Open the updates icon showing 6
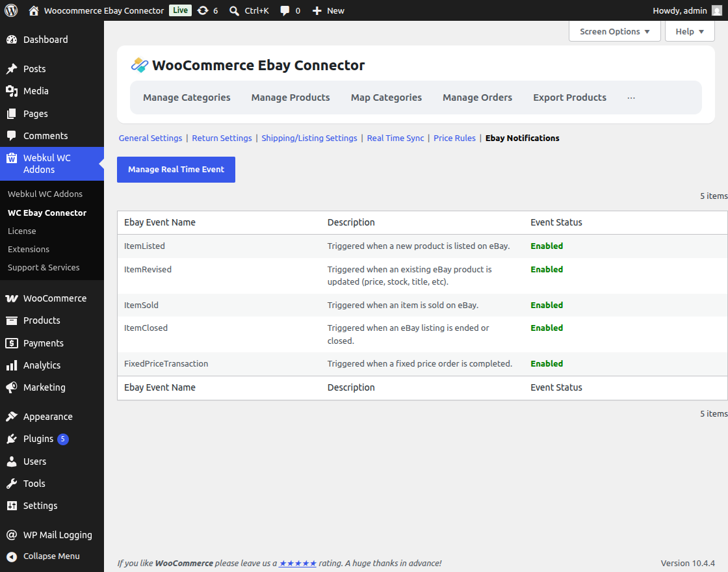 point(203,10)
